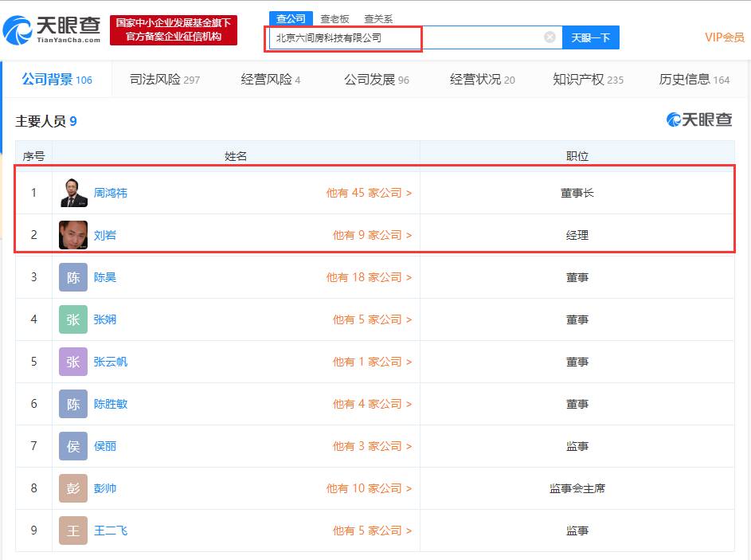Open the 经营状况 tab
751x560 pixels.
click(x=483, y=79)
